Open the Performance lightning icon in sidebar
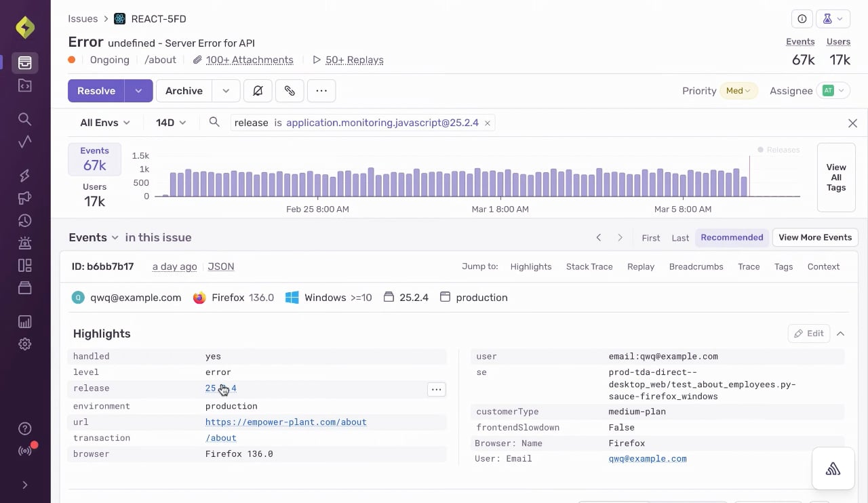The image size is (868, 503). 25,176
